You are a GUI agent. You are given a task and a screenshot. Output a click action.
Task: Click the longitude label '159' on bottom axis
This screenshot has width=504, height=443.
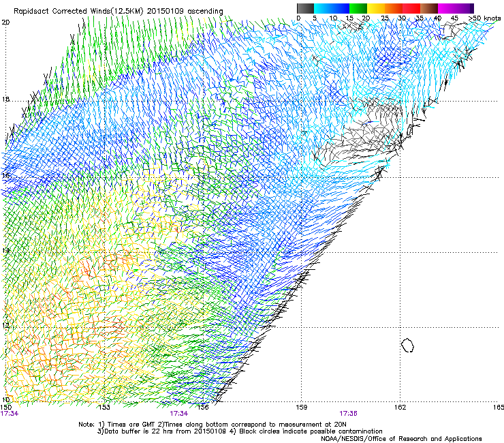tap(301, 408)
